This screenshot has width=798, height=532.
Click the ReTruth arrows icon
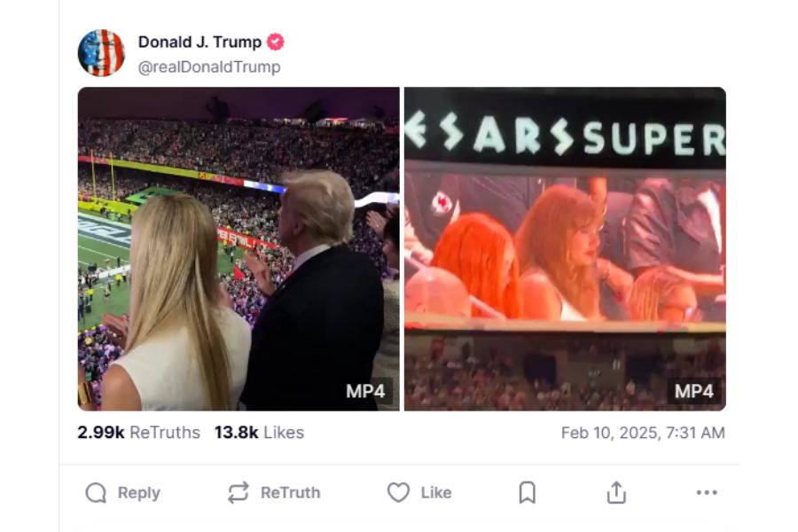(239, 493)
